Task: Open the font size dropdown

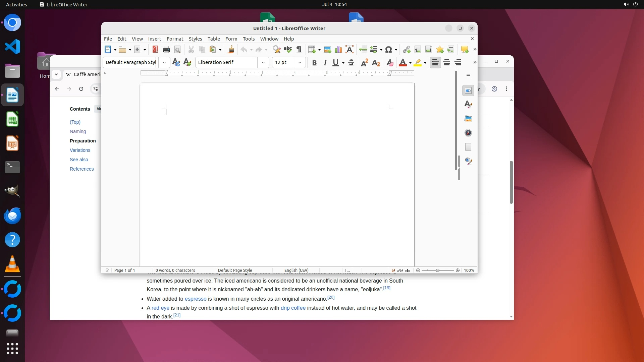Action: click(300, 62)
